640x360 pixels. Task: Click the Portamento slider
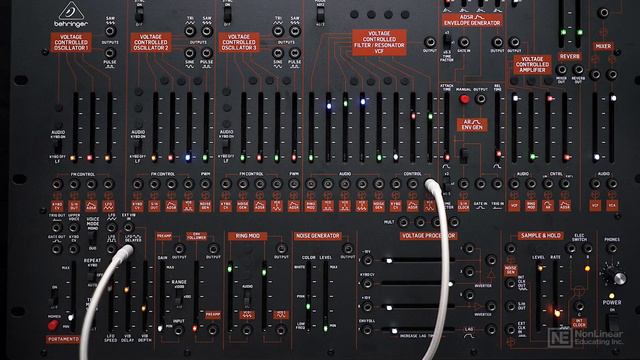(73, 297)
